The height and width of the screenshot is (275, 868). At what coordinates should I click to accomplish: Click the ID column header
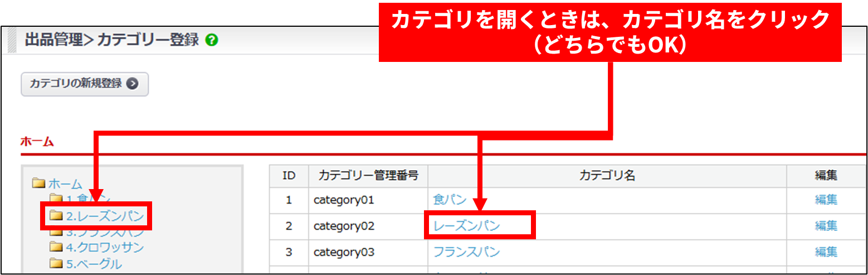pyautogui.click(x=289, y=176)
